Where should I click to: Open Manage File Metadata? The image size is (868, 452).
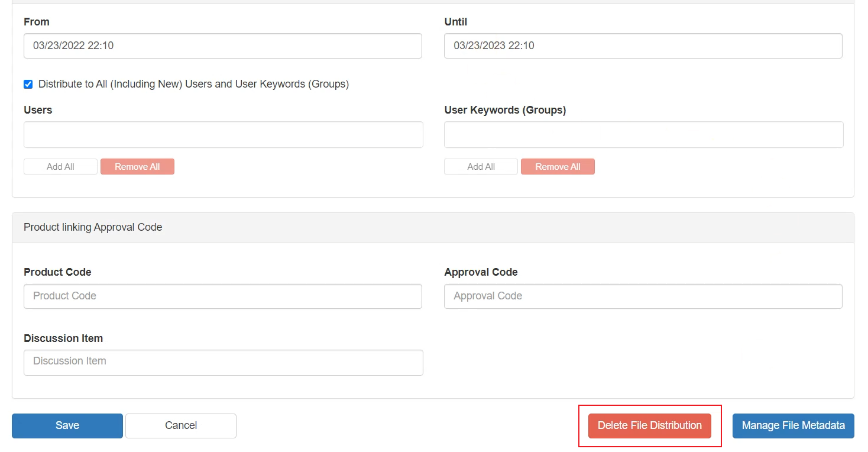pos(793,425)
